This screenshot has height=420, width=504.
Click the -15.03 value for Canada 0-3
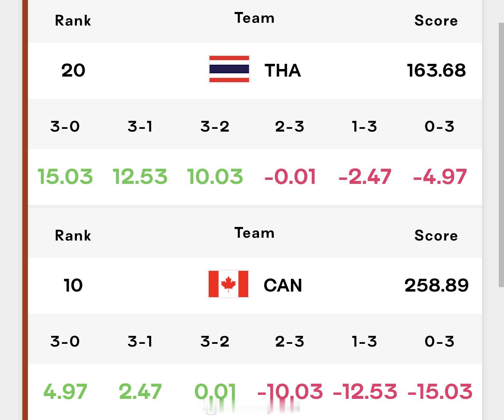pos(440,391)
